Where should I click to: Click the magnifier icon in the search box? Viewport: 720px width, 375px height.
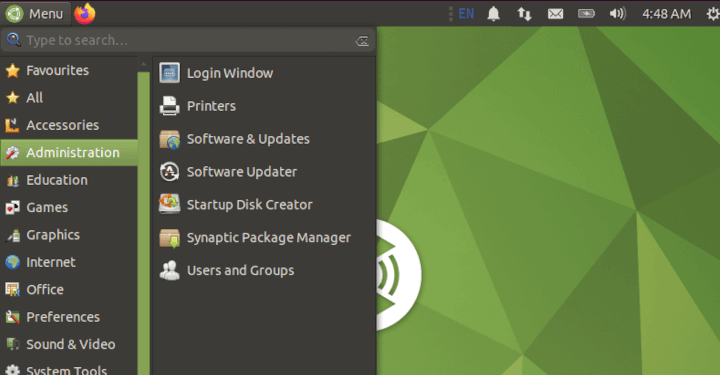click(x=13, y=40)
